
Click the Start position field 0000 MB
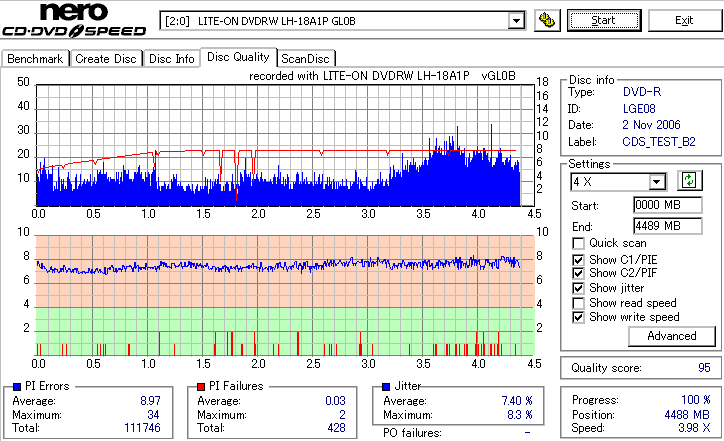click(x=668, y=205)
